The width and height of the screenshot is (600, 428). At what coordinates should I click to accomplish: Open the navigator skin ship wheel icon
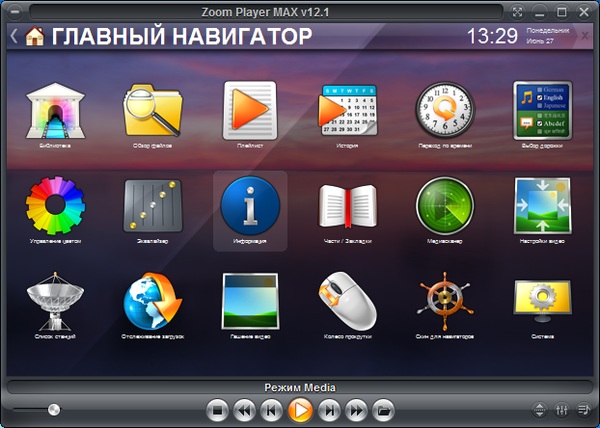[443, 301]
